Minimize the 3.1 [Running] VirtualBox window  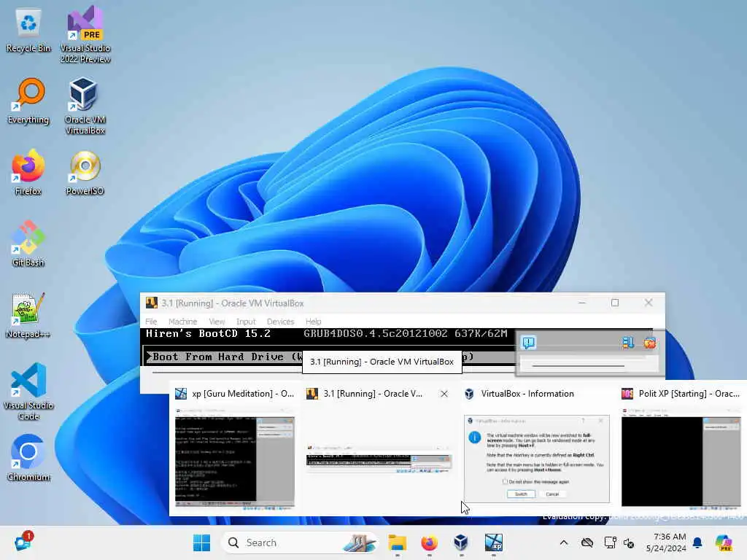click(581, 303)
